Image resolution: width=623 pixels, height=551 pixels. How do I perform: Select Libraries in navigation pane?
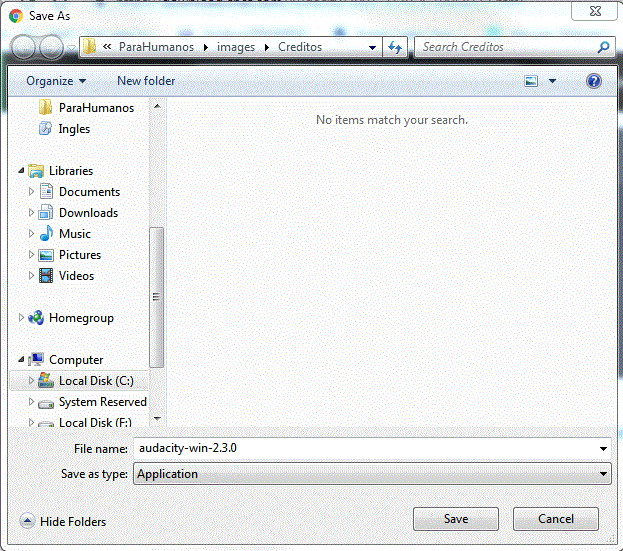[x=61, y=171]
